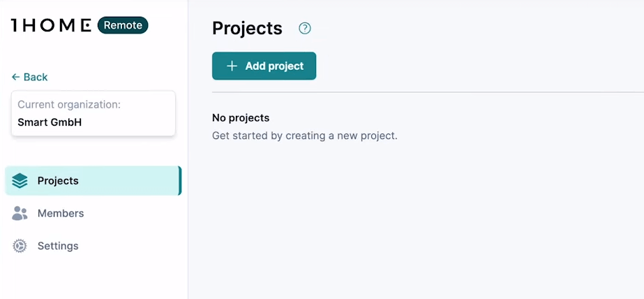The image size is (644, 299).
Task: Click the Current organization label
Action: [69, 105]
